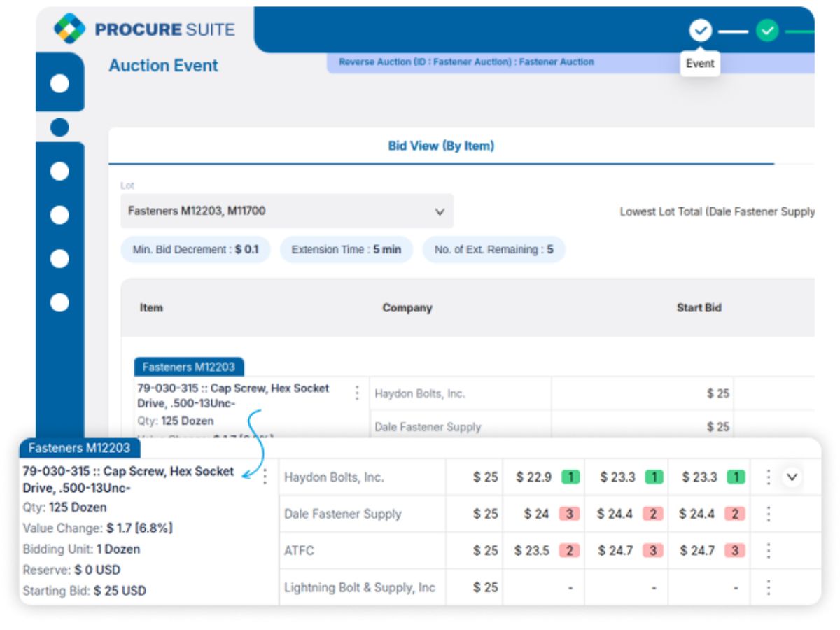
Task: Click the Auction Event heading
Action: tap(164, 66)
